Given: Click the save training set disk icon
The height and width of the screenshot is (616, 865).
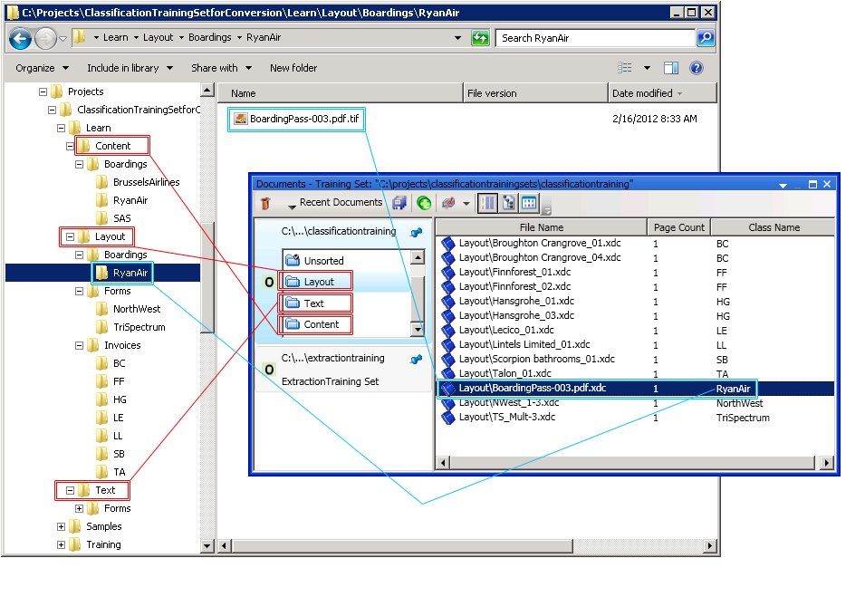Looking at the screenshot, I should (399, 201).
